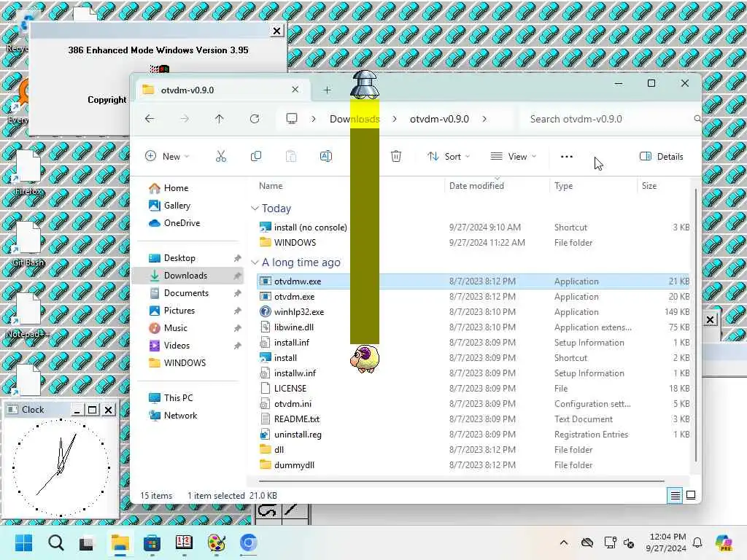Go back with the left arrow button
This screenshot has width=747, height=560.
(x=150, y=119)
